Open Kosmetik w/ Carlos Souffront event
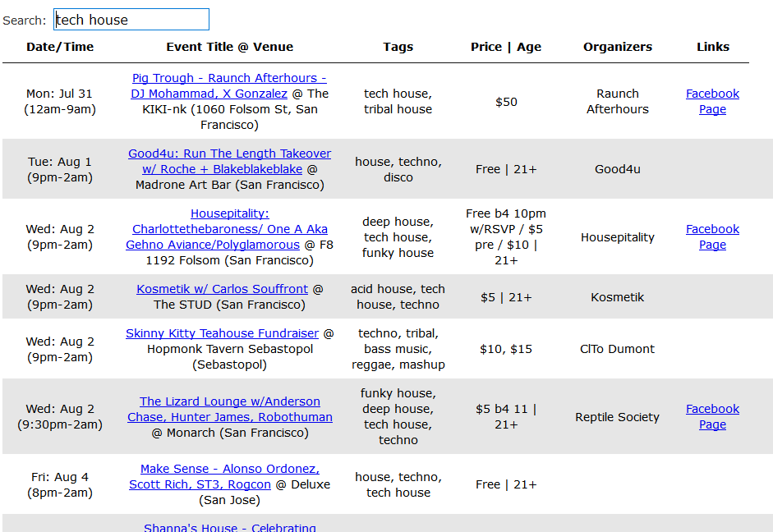773x532 pixels. [222, 289]
